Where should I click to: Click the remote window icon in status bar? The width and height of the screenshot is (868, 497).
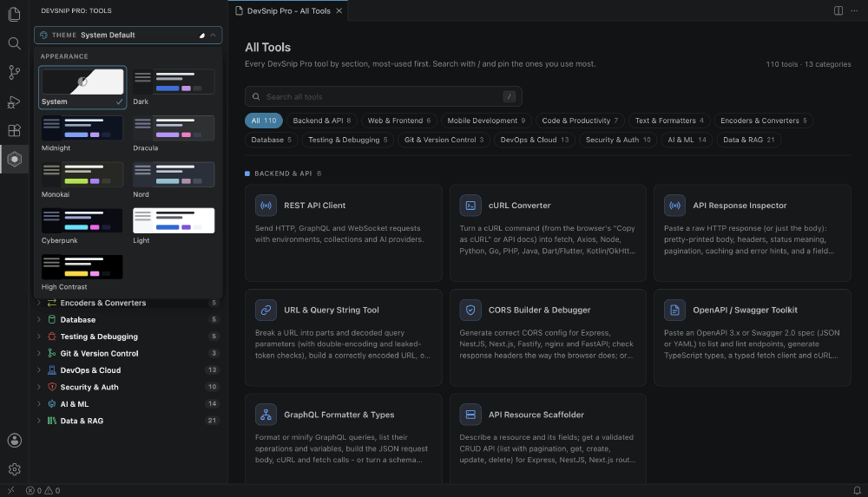pos(11,490)
